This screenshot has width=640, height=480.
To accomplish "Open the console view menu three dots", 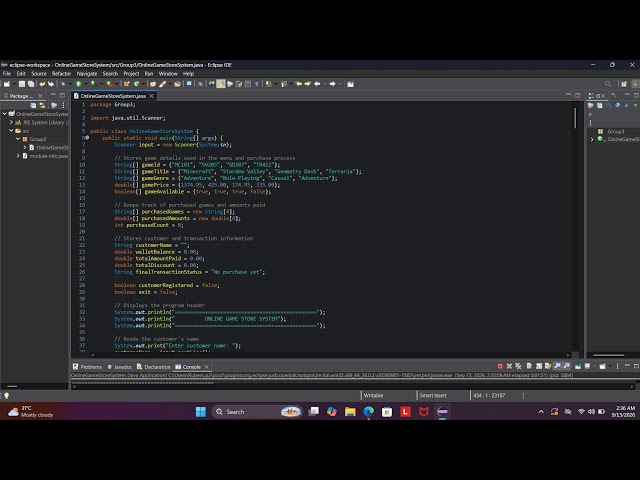I will (x=617, y=366).
